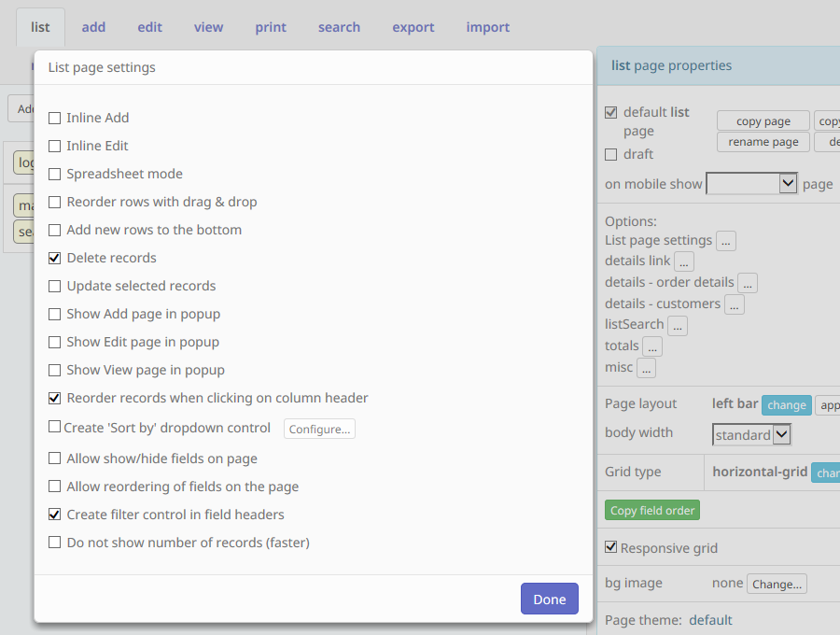Open ellipsis options for details - customers
This screenshot has width=840, height=635.
point(734,303)
